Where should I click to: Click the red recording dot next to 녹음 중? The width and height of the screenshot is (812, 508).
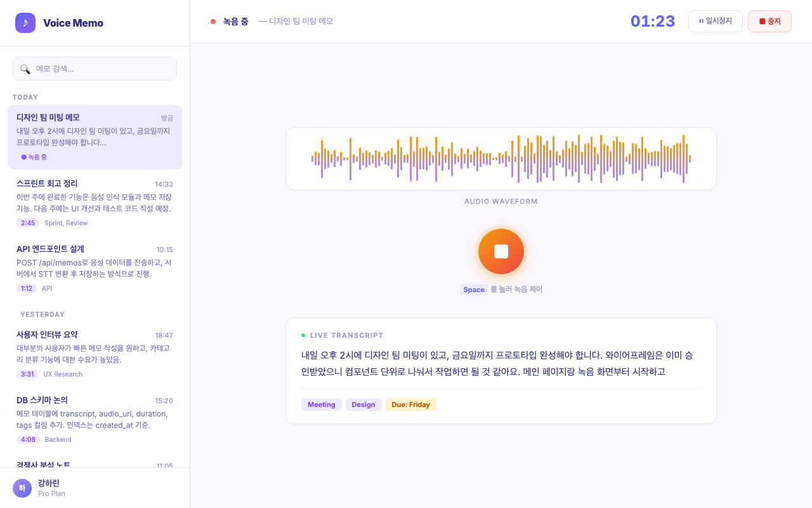[x=213, y=21]
